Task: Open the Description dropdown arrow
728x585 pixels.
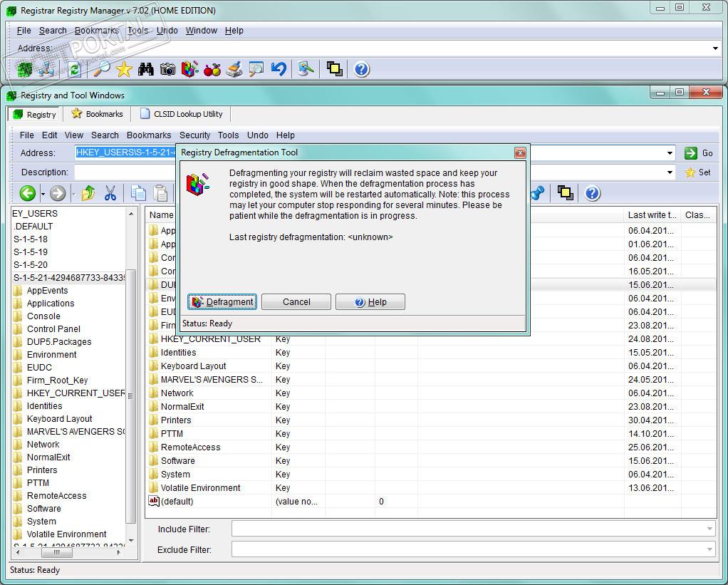Action: [x=670, y=172]
